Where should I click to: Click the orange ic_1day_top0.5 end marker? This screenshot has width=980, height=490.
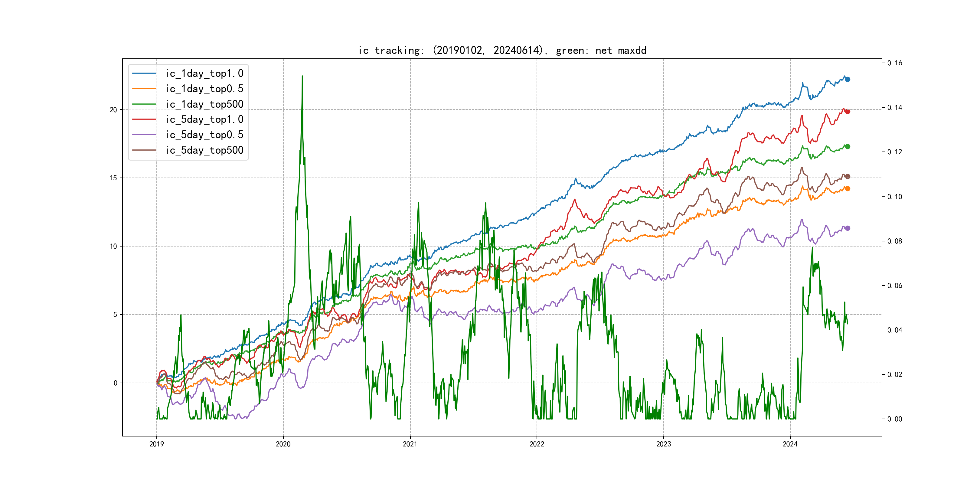(847, 189)
